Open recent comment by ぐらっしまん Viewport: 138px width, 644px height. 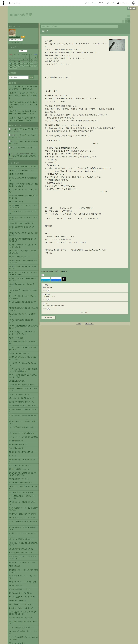point(23,156)
